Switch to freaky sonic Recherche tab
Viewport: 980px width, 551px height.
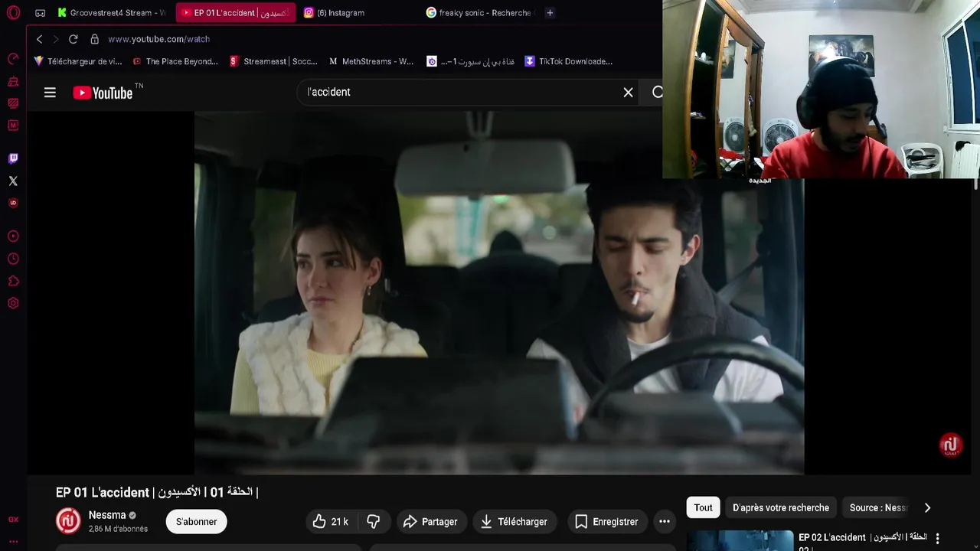coord(479,13)
